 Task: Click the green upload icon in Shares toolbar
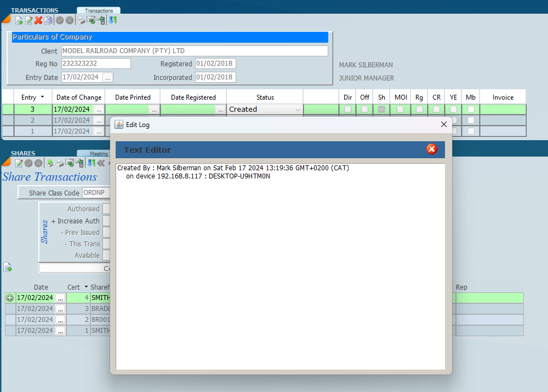tap(49, 163)
